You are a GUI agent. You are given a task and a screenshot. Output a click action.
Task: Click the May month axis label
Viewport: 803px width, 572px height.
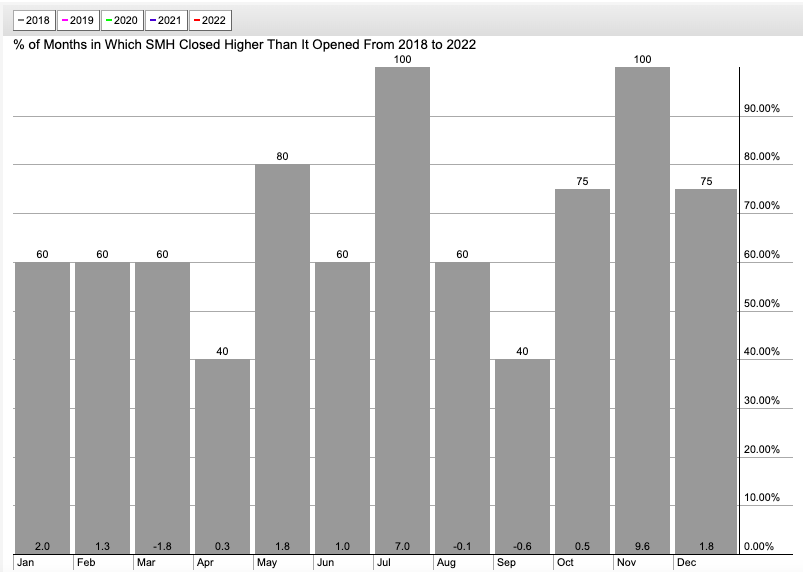[x=267, y=562]
